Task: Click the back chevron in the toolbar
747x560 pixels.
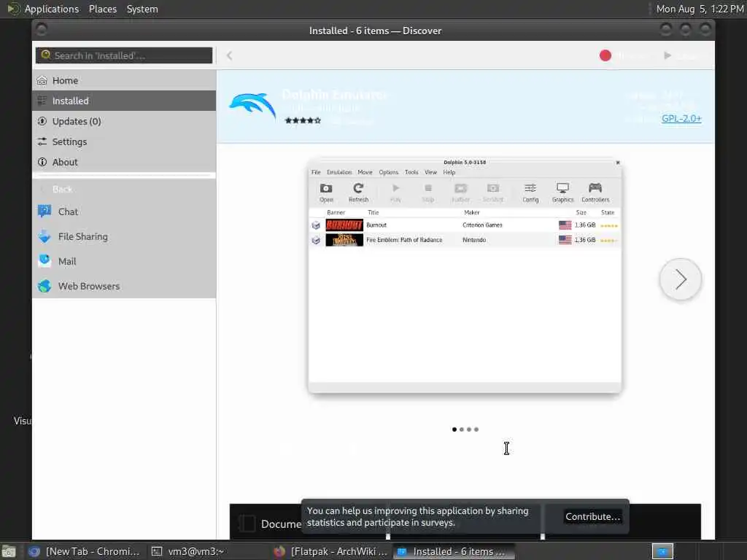Action: coord(230,55)
